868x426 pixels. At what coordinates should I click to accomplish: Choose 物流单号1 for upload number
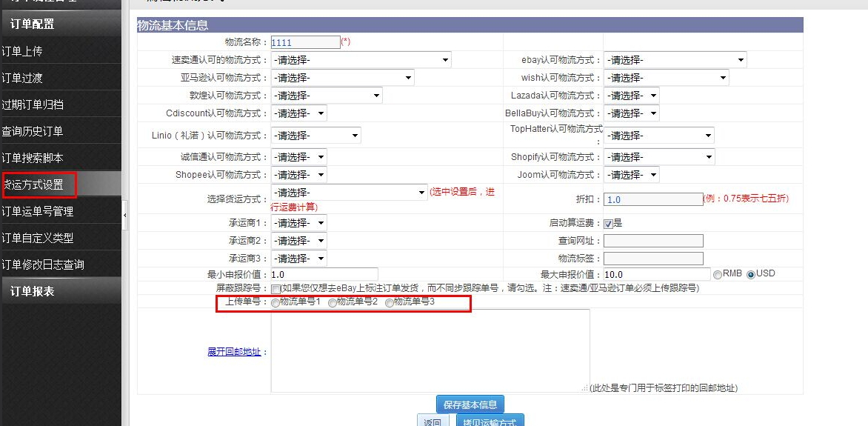point(276,302)
